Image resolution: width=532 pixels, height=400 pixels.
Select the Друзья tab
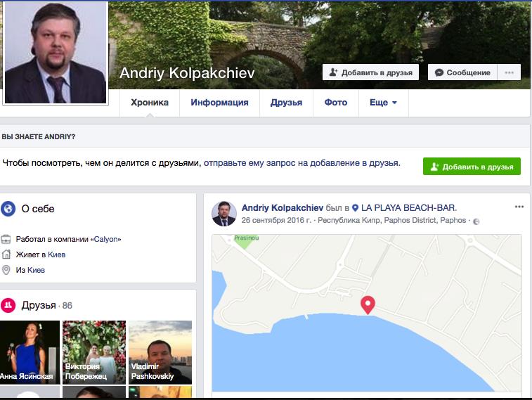[286, 103]
